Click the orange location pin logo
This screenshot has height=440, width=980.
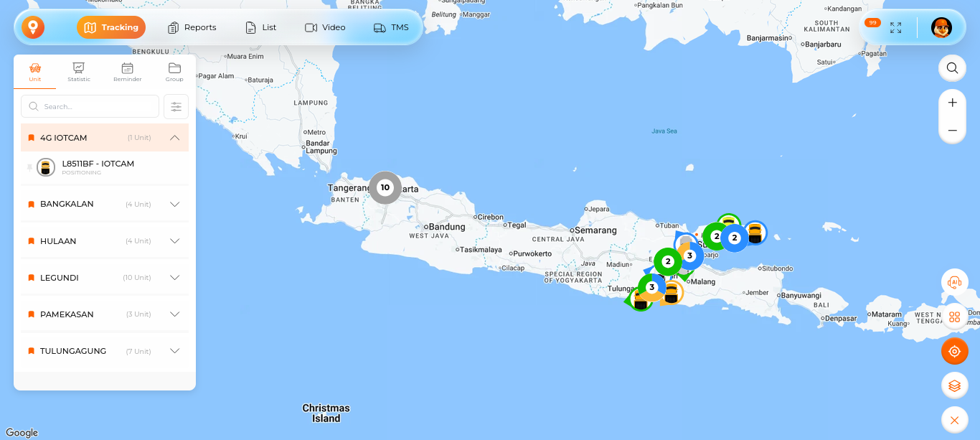click(33, 27)
